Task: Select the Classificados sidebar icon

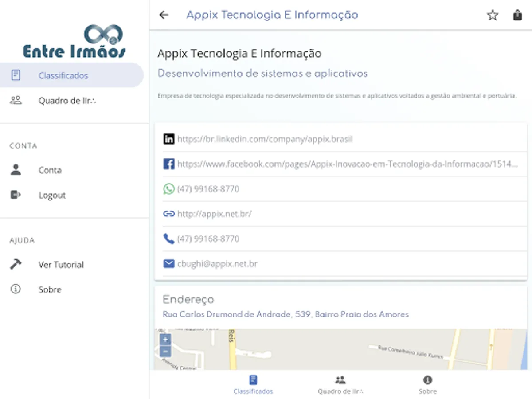Action: (x=16, y=75)
